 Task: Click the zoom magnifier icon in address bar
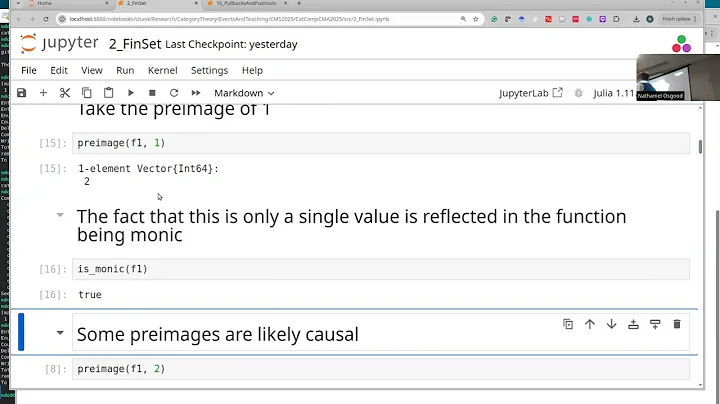point(463,19)
